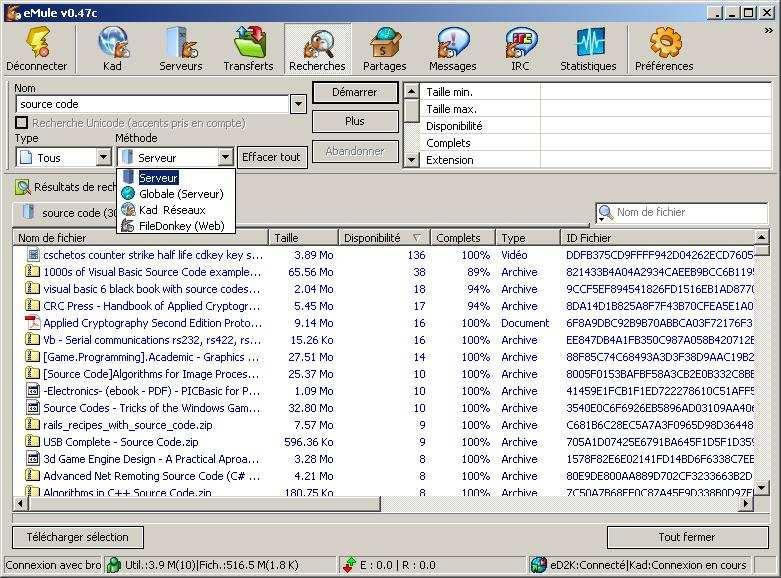Click the horizontal scrollbar of results list

click(204, 503)
